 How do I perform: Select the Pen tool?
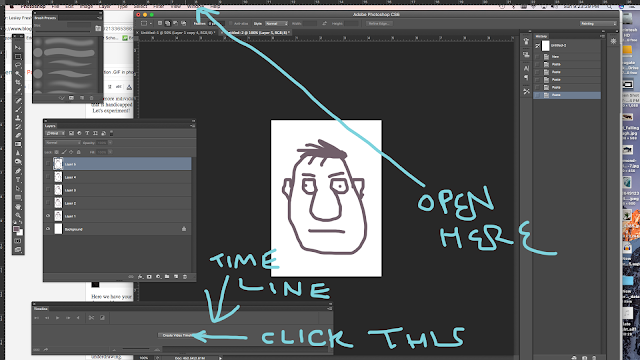[x=18, y=171]
